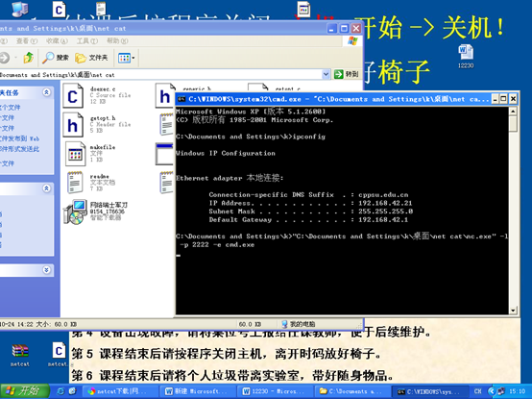This screenshot has width=532, height=399.
Task: Select the 12230 Word document desktop icon
Action: (466, 56)
